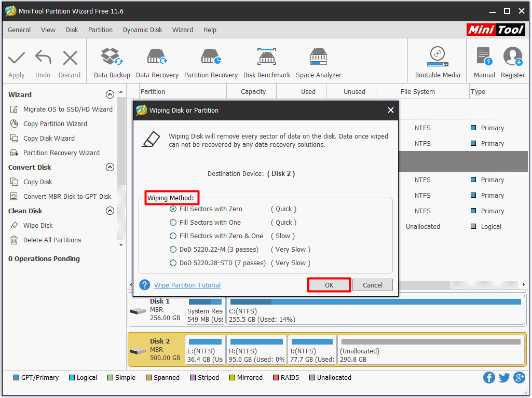Screen dimensions: 532x398
Task: Confirm wipe with the OK button
Action: tap(329, 285)
